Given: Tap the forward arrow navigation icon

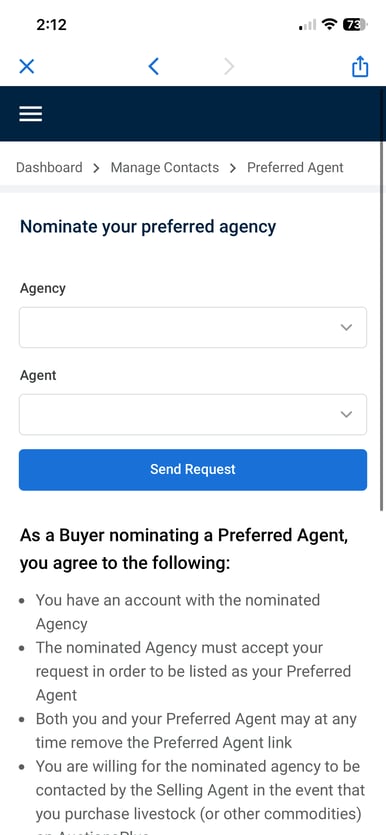Looking at the screenshot, I should (229, 66).
